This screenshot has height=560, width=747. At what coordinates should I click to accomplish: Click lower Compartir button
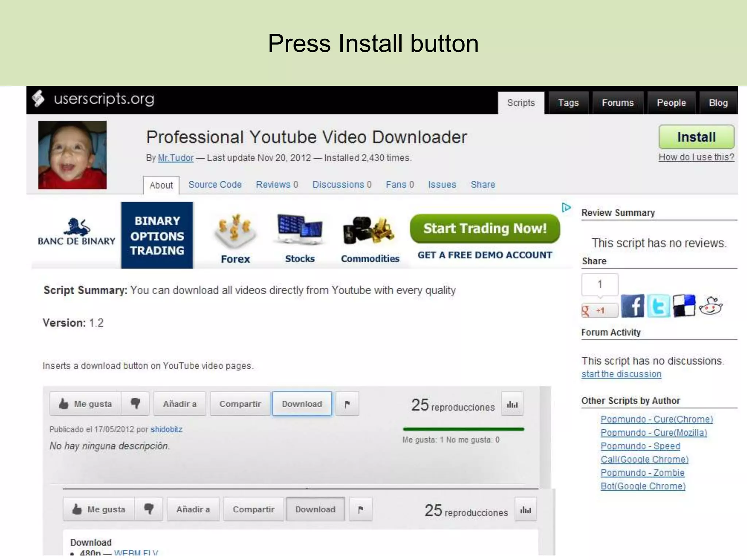click(253, 509)
